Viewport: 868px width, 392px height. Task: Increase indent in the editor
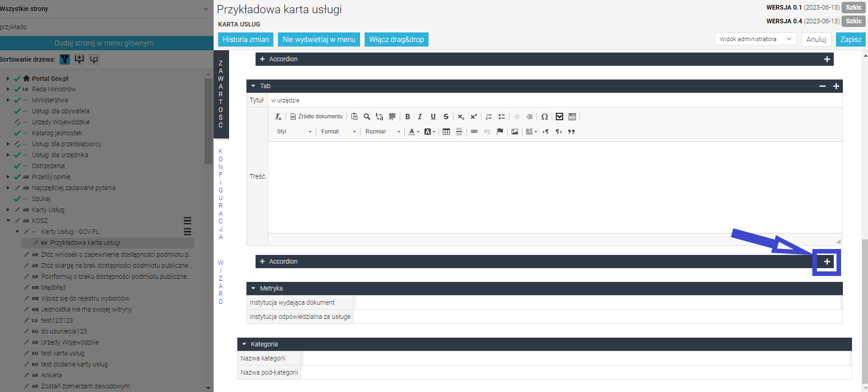(x=529, y=117)
